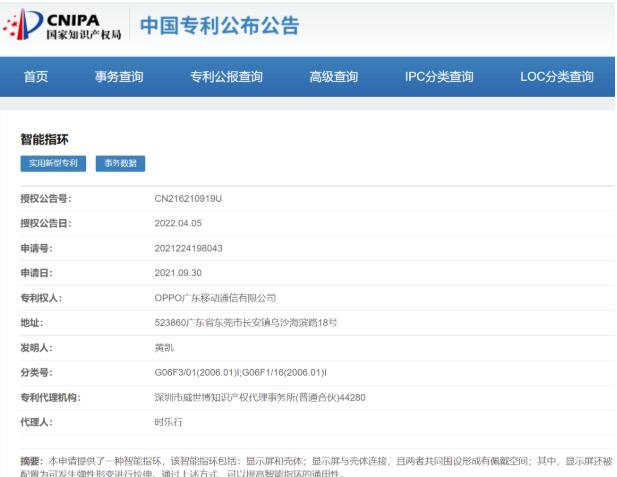Click the agent name 时乐行
Viewport: 617px width, 477px height.
(168, 422)
